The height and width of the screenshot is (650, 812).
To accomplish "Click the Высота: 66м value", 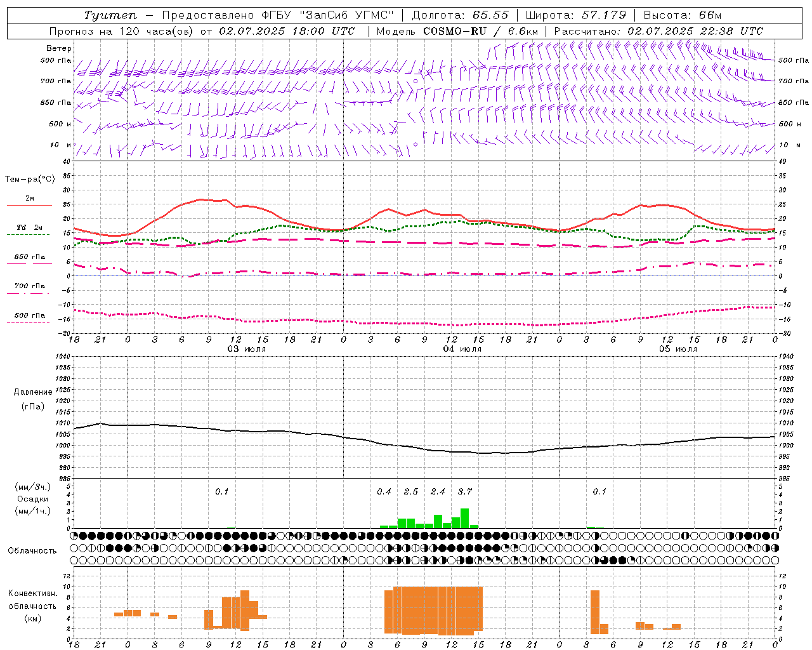I will click(x=682, y=15).
